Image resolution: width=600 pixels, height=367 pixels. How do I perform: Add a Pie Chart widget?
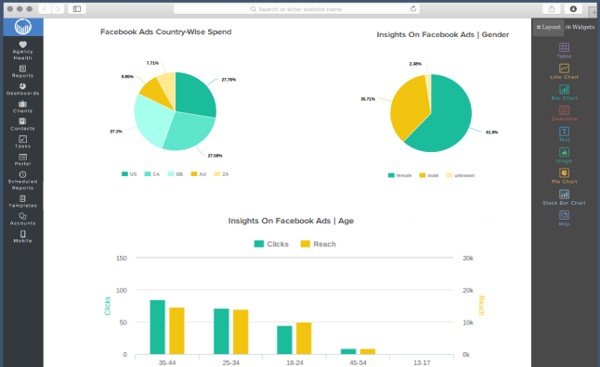564,176
